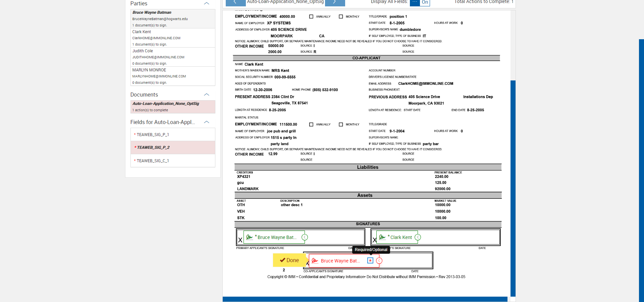Screen dimensions: 644x302
Task: Check Annually for co-applicant income 111500.00
Action: click(311, 124)
